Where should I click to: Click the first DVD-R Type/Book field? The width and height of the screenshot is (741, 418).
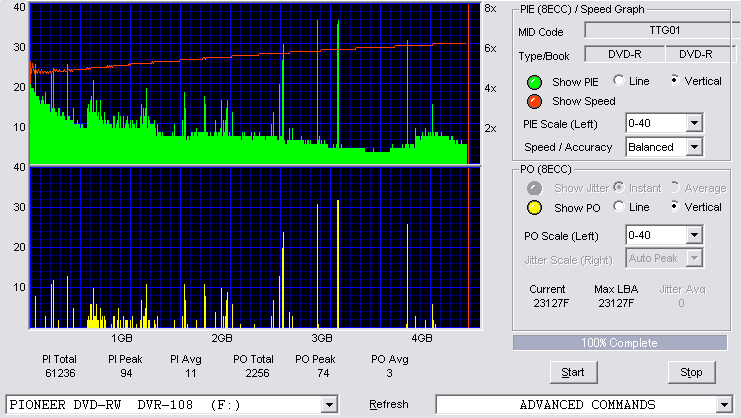pyautogui.click(x=625, y=54)
